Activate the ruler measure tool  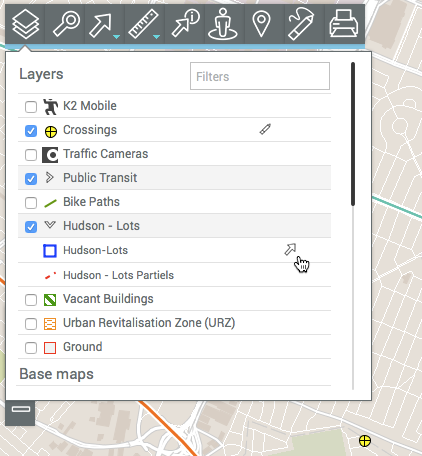(x=144, y=24)
